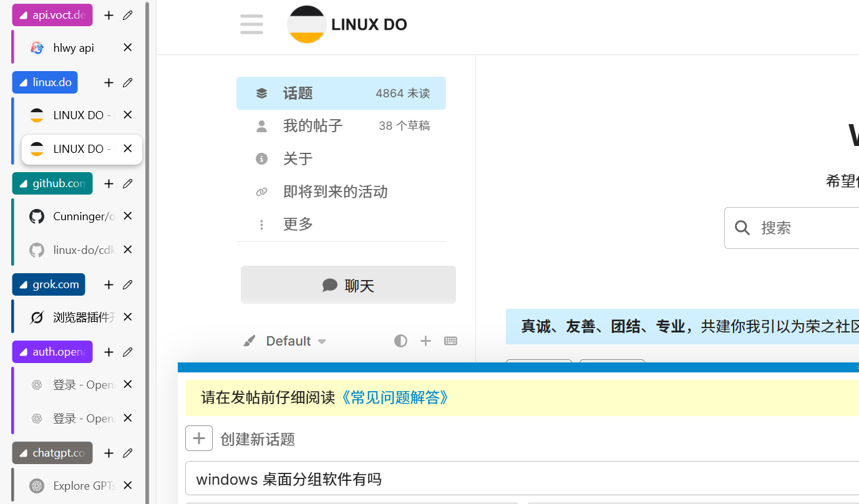Add a new tab in the grok.com group
859x504 pixels.
pos(109,284)
